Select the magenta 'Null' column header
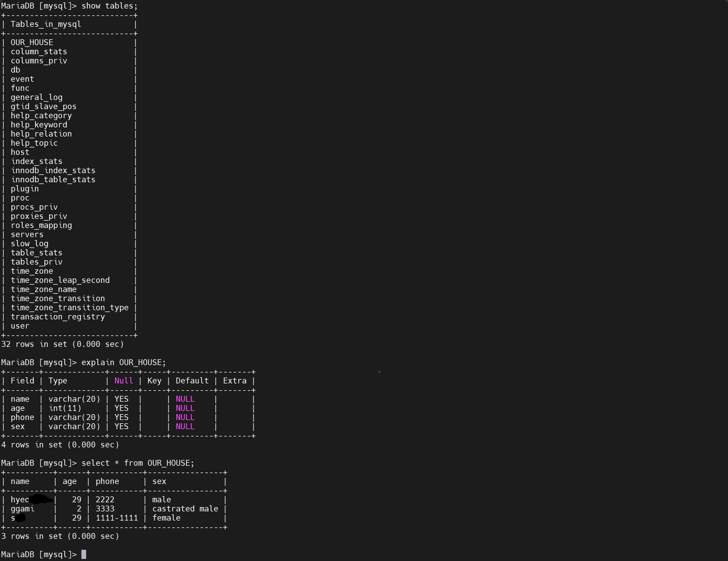 coord(124,381)
